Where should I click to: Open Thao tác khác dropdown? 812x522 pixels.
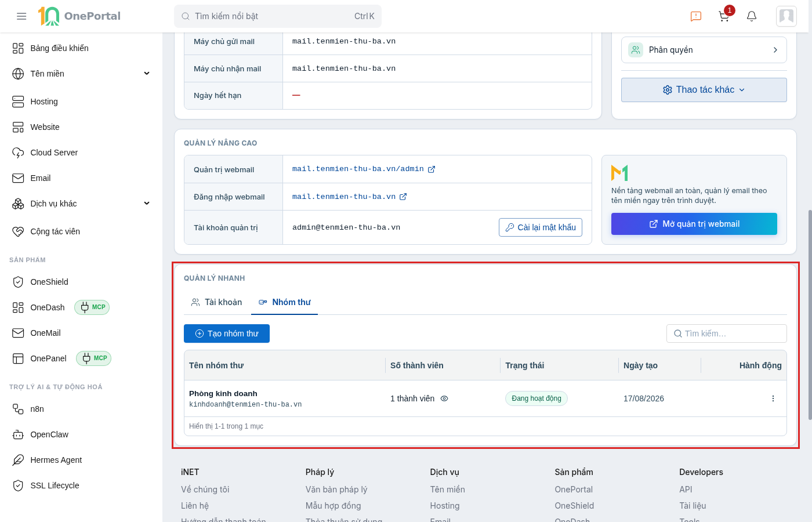tap(704, 90)
